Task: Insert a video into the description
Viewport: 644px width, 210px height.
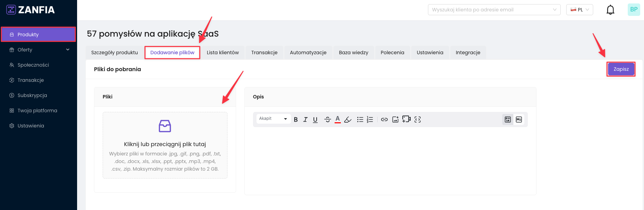Action: coord(407,119)
